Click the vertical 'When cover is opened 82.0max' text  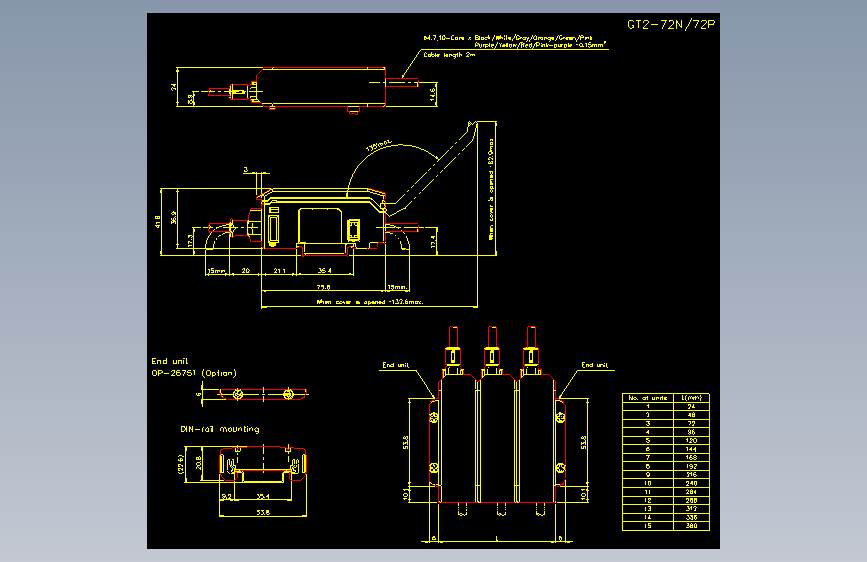(490, 189)
